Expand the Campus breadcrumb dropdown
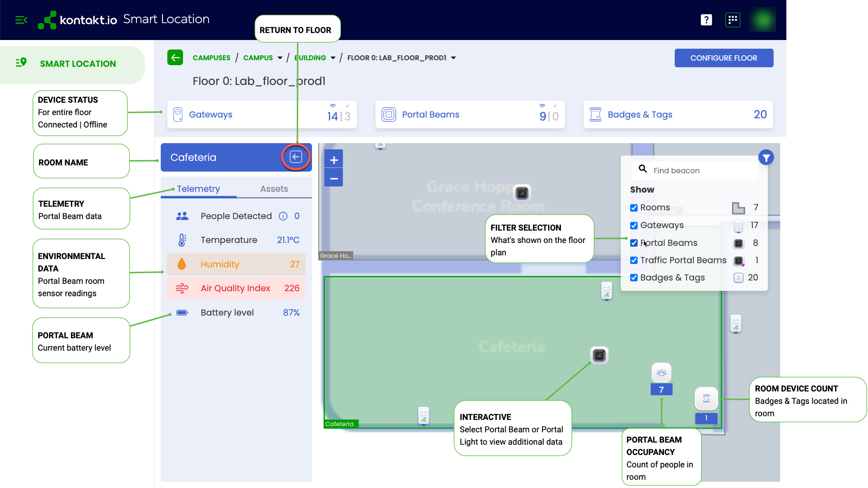The width and height of the screenshot is (868, 488). coord(280,58)
